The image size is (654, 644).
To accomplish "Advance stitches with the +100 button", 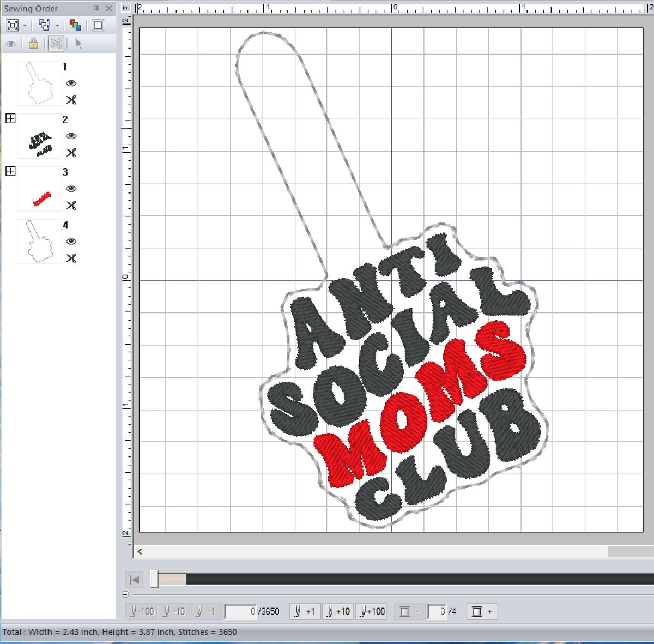I will point(371,611).
